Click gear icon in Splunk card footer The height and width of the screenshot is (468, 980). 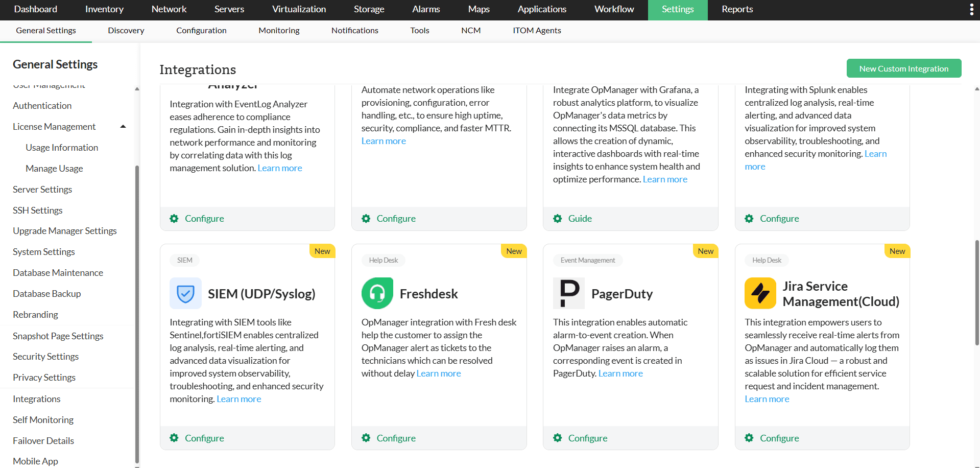(x=749, y=219)
